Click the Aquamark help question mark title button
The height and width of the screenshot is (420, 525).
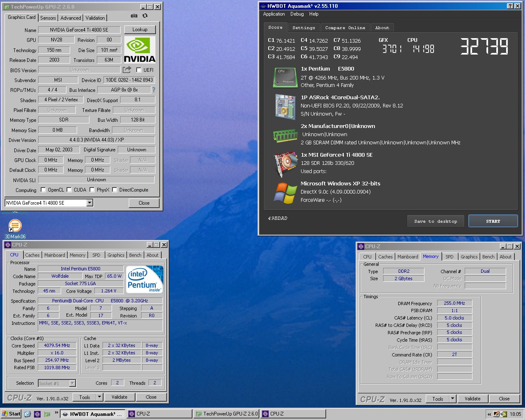pyautogui.click(x=510, y=6)
